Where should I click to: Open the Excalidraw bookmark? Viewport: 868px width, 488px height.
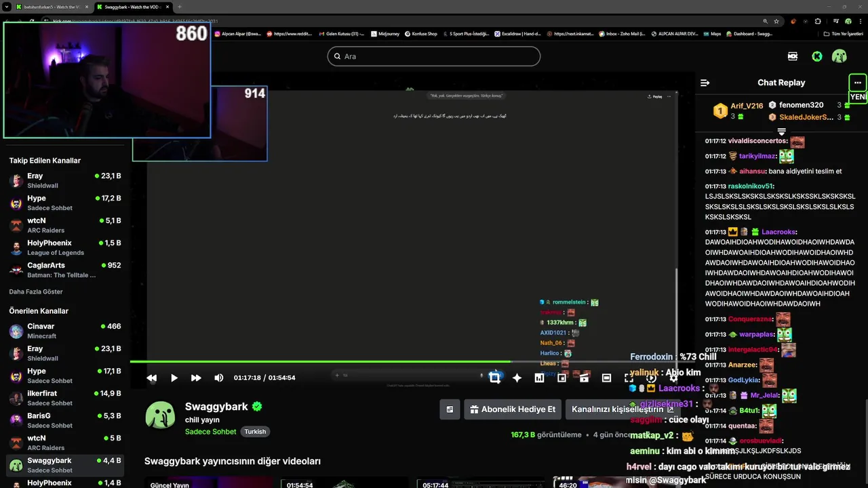(517, 33)
